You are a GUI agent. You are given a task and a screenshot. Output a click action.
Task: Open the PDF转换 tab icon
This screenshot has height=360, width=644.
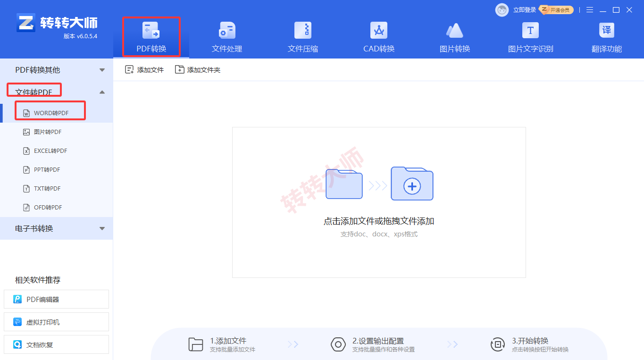pyautogui.click(x=151, y=30)
